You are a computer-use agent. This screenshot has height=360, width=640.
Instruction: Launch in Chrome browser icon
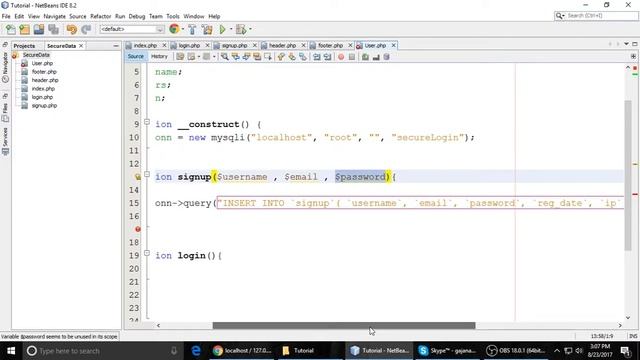pyautogui.click(x=174, y=29)
